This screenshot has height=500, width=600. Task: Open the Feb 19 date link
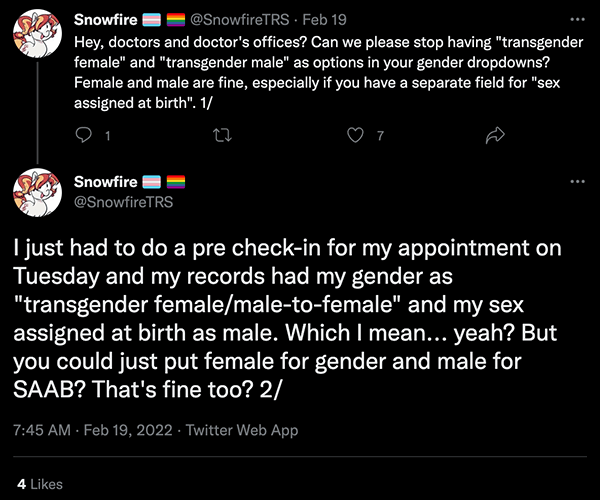tap(324, 20)
